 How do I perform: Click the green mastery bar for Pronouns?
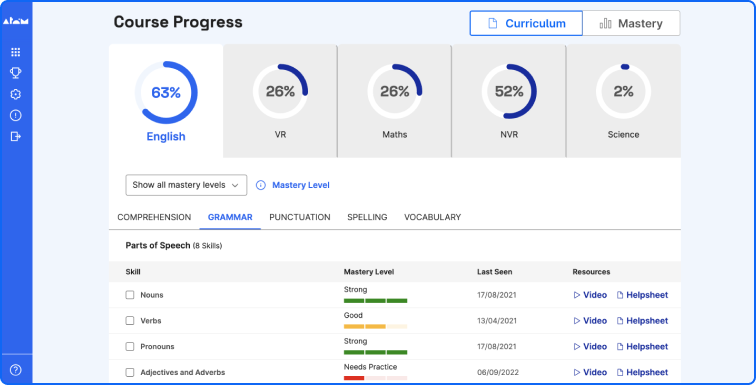coord(376,352)
